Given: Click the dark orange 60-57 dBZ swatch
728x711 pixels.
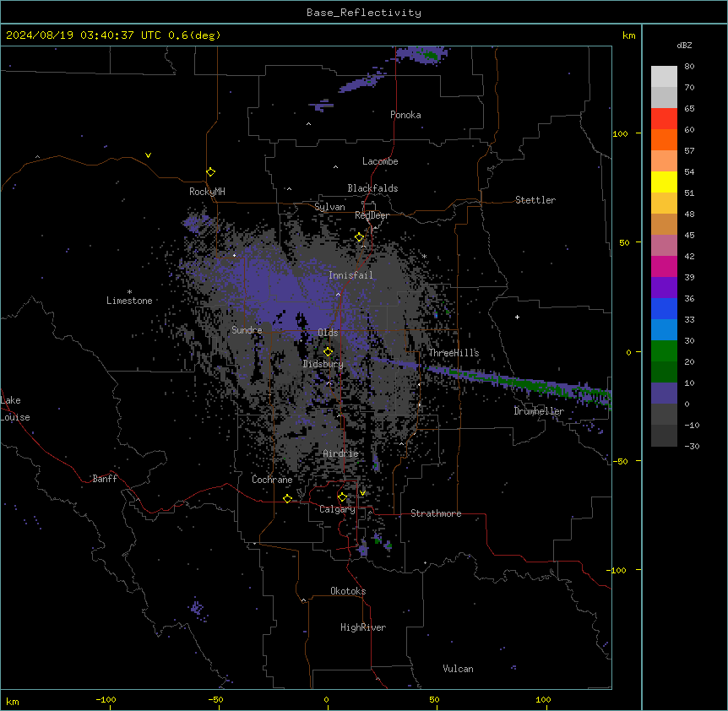Looking at the screenshot, I should [x=664, y=139].
